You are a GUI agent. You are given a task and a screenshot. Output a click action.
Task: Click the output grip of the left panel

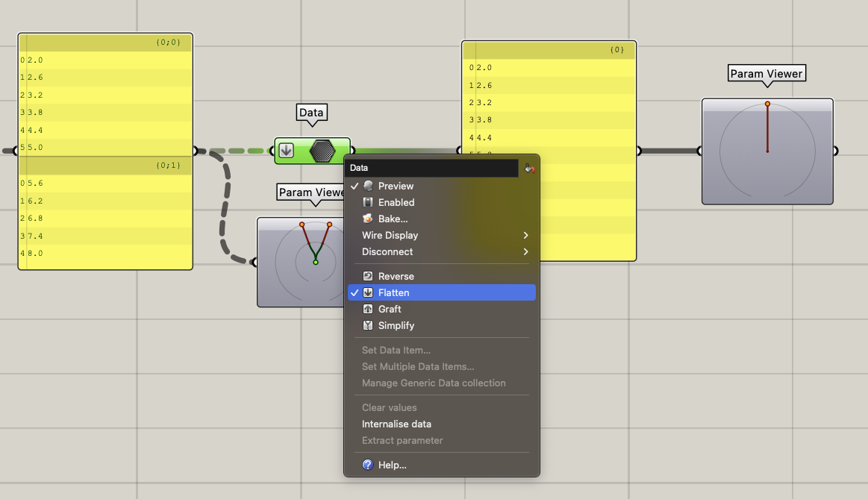(196, 151)
